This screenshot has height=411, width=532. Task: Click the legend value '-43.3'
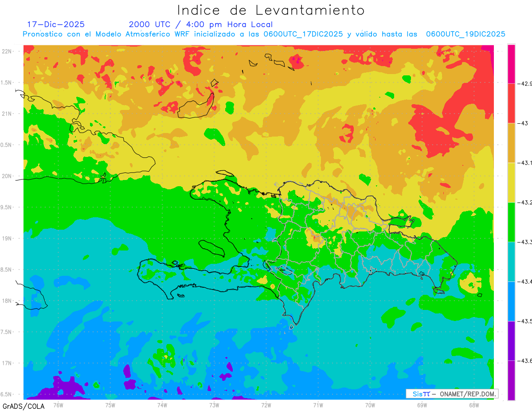[x=525, y=242]
